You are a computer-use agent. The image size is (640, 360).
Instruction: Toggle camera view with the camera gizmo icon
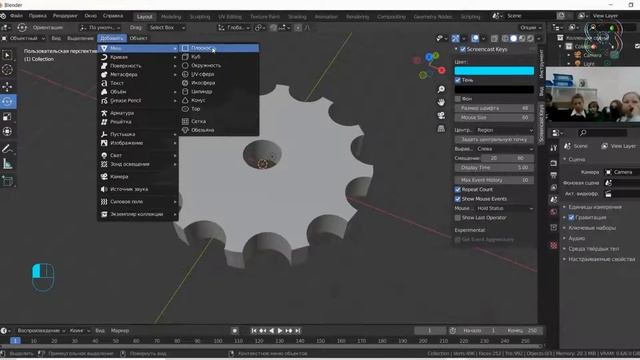pyautogui.click(x=441, y=116)
